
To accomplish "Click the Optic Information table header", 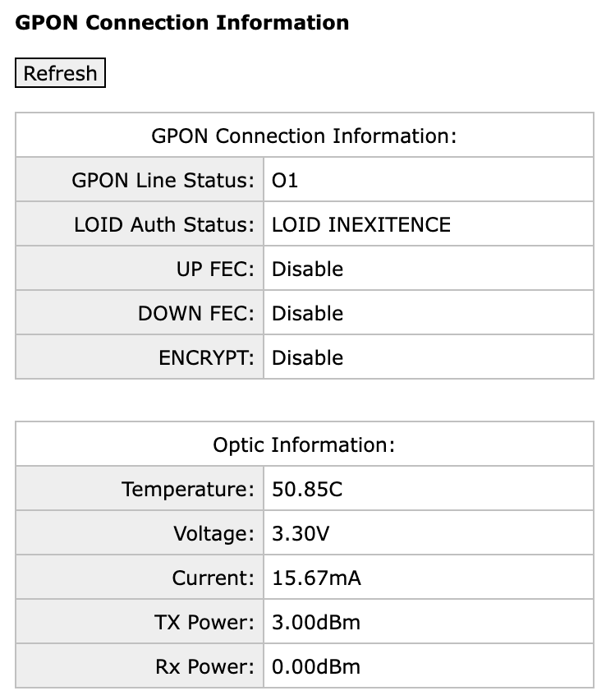I will [x=305, y=444].
